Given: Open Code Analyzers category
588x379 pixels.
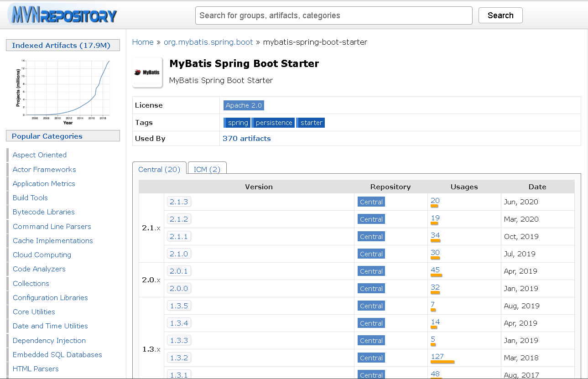Looking at the screenshot, I should [39, 269].
